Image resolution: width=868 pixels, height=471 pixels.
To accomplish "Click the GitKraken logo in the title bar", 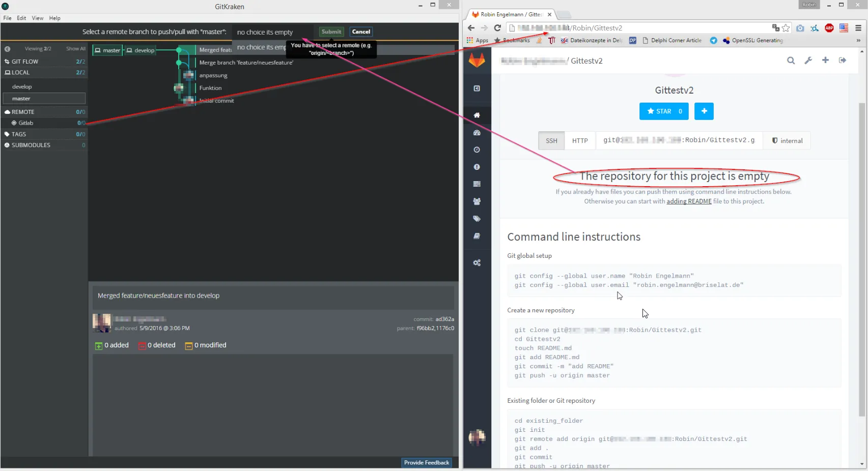I will [6, 7].
